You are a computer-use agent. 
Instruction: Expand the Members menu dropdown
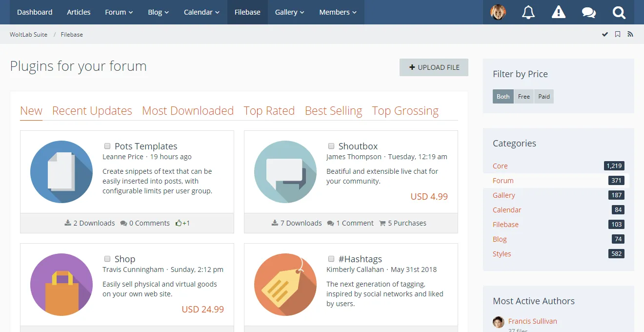pos(338,12)
